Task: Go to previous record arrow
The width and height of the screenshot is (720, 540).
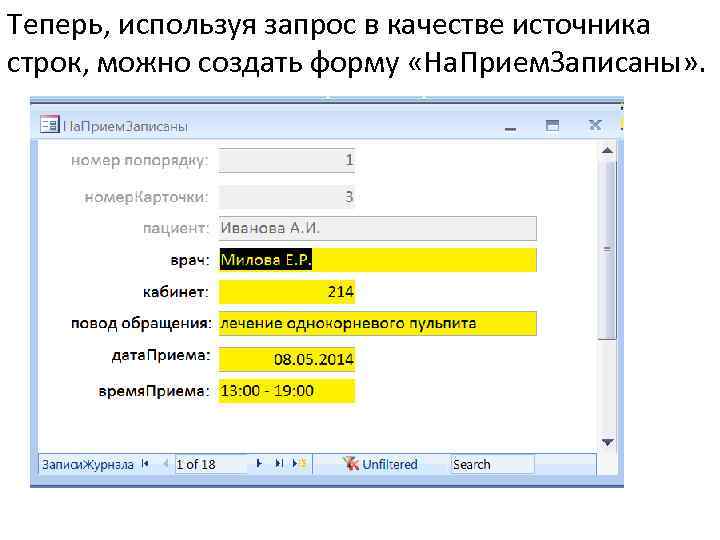Action: click(166, 464)
